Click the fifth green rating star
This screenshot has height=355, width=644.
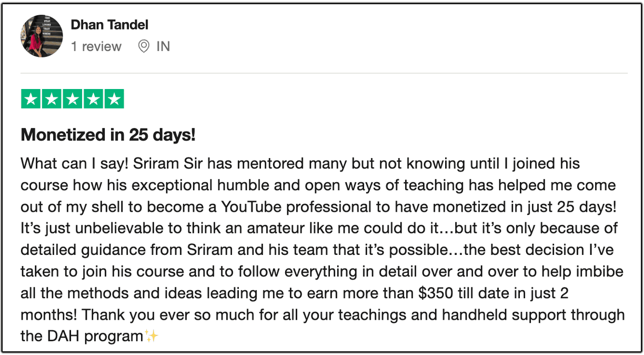point(114,99)
